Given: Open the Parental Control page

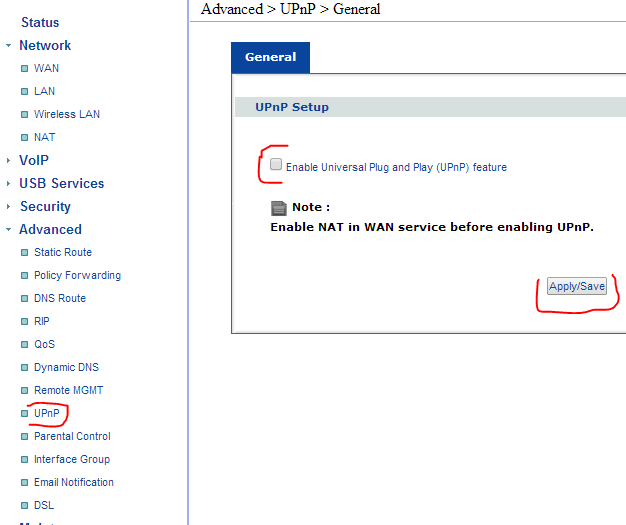Looking at the screenshot, I should click(72, 436).
